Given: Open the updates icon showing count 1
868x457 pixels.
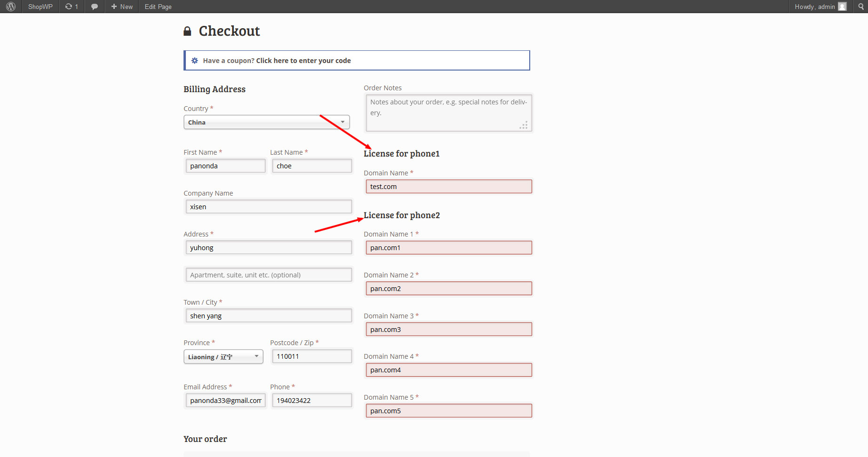Looking at the screenshot, I should coord(71,6).
